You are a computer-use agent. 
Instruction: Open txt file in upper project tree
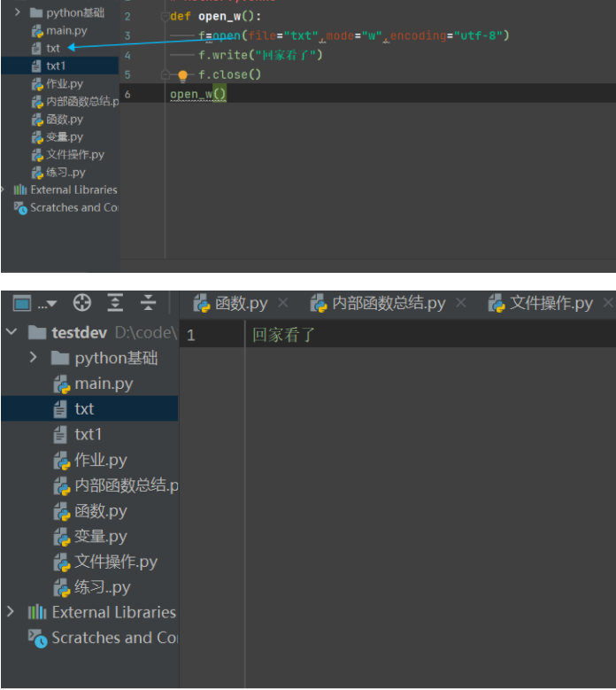[x=46, y=48]
